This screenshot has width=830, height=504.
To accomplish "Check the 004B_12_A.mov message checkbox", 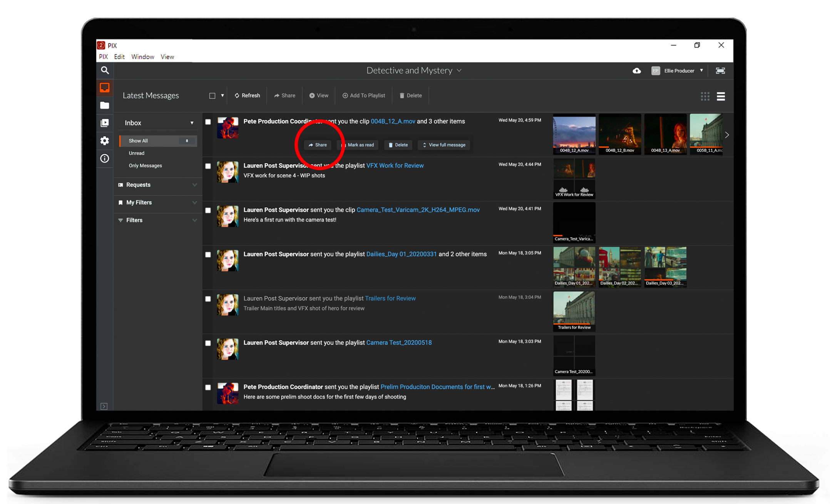I will tap(208, 122).
